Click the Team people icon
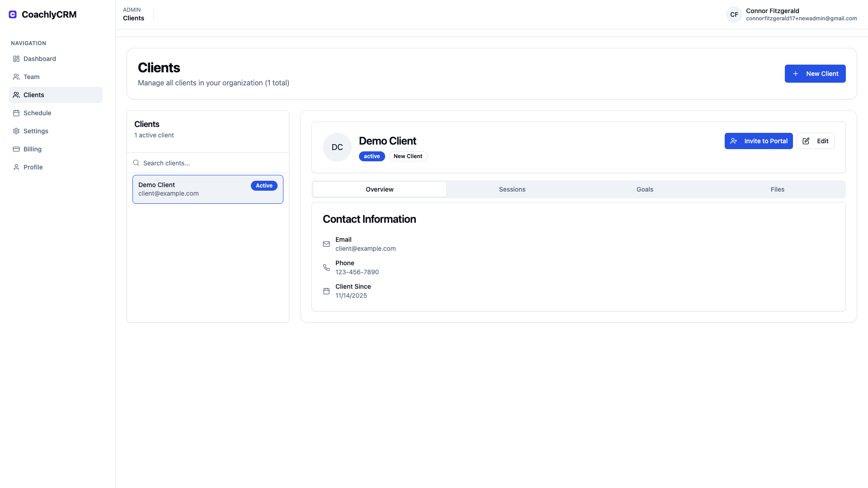 [16, 77]
